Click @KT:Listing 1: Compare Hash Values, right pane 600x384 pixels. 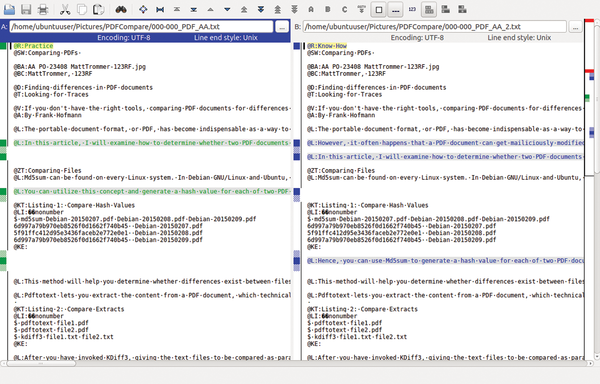pos(367,205)
